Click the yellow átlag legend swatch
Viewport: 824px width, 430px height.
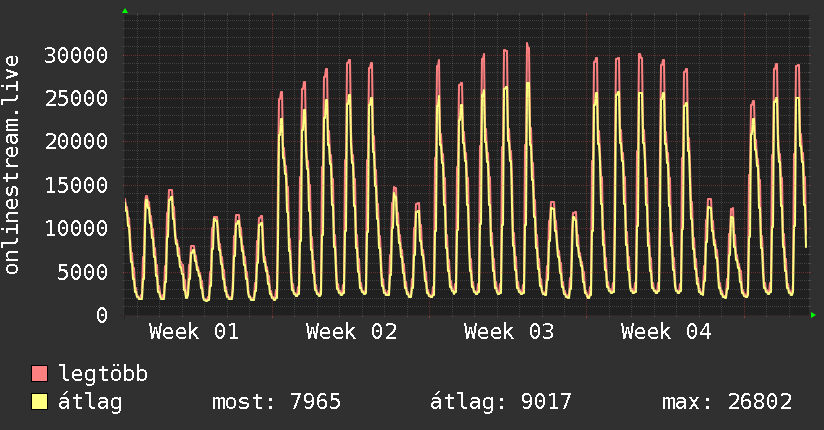click(x=40, y=402)
